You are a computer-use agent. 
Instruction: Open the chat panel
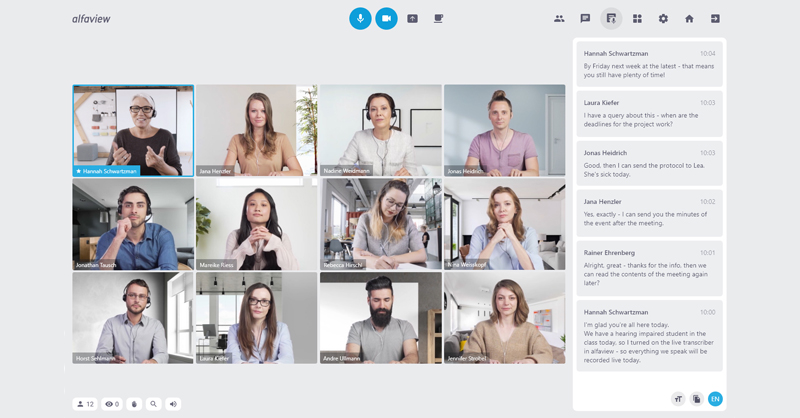(x=585, y=18)
